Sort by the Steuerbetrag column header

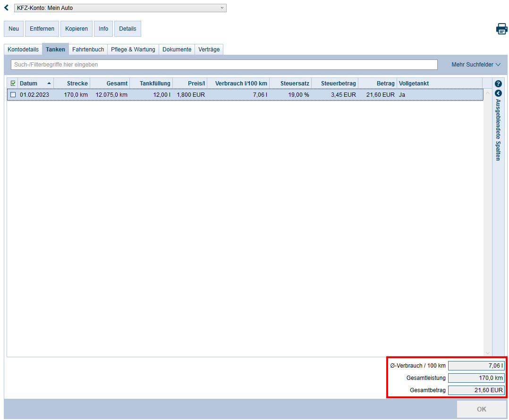335,84
